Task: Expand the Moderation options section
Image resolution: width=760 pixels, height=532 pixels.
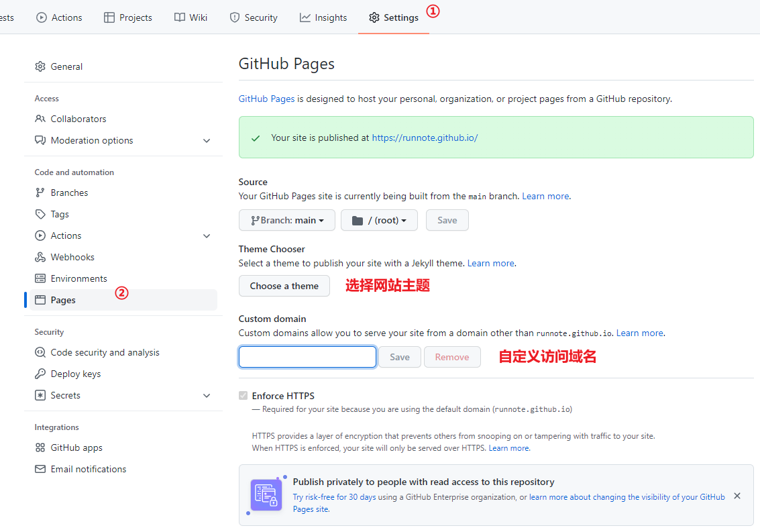Action: [207, 141]
